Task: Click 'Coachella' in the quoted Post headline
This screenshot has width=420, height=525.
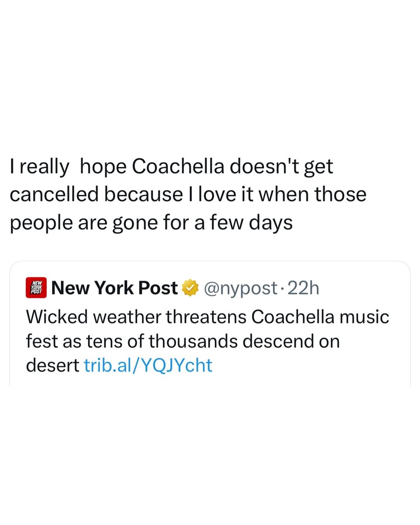Action: point(292,317)
